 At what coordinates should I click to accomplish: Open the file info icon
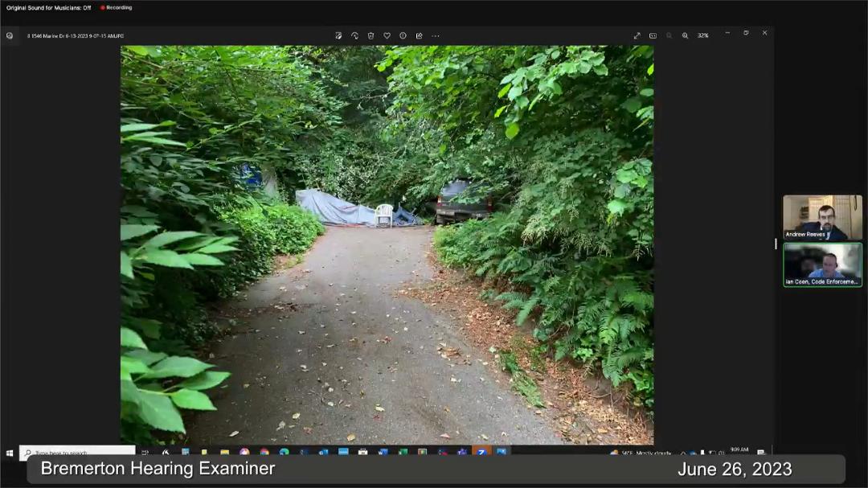403,35
